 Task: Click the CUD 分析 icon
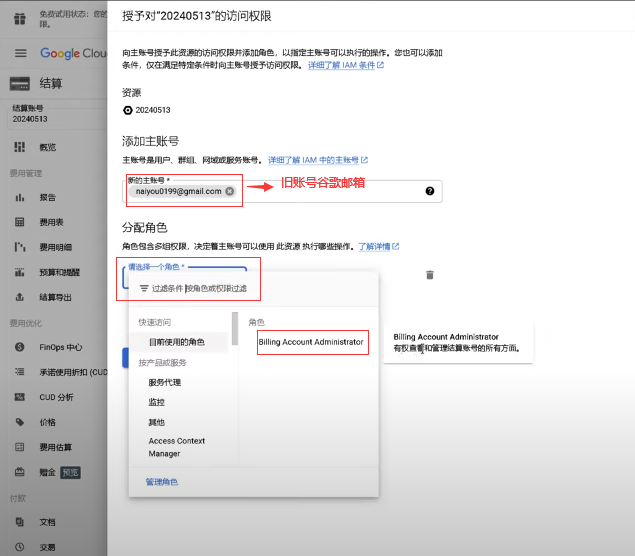point(19,397)
